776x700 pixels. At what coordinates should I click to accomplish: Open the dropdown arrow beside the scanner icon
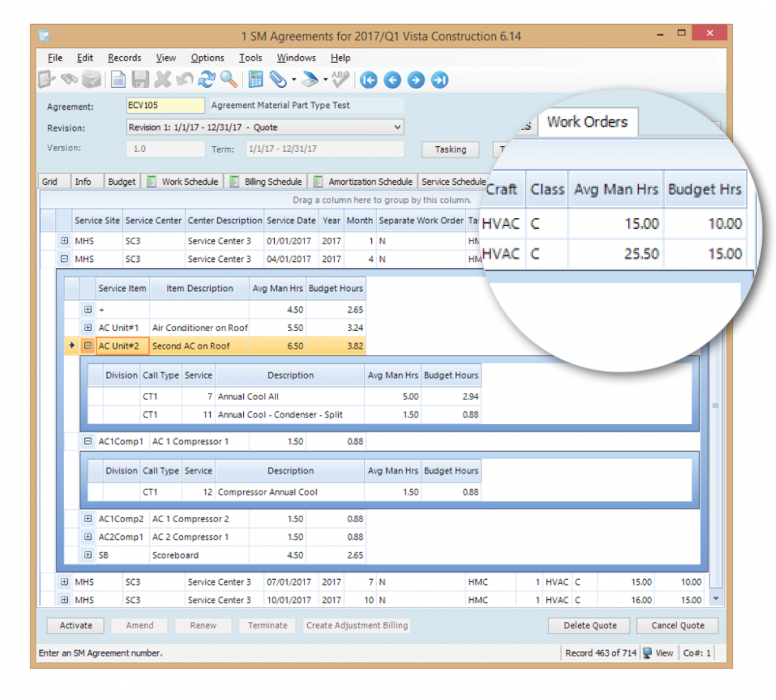click(x=325, y=80)
